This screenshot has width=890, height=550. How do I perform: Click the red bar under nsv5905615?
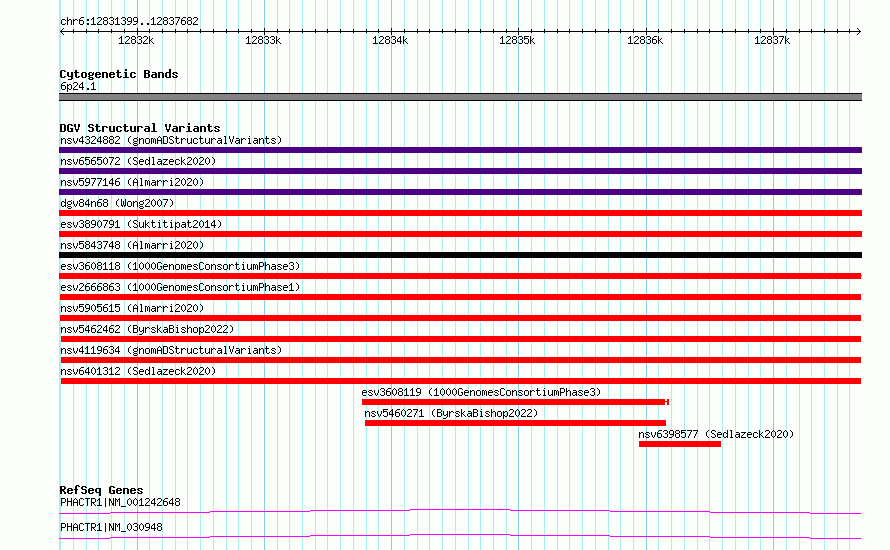click(x=460, y=318)
